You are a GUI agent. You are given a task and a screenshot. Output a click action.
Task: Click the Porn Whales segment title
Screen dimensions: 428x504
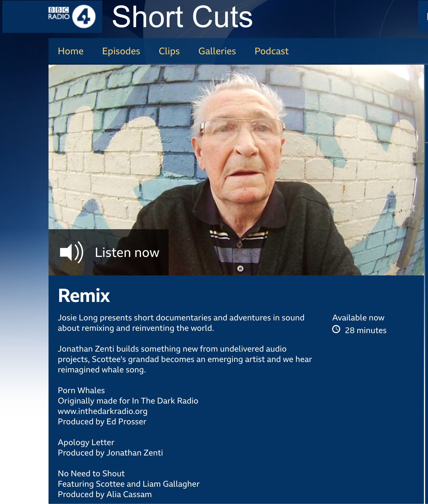(x=81, y=390)
